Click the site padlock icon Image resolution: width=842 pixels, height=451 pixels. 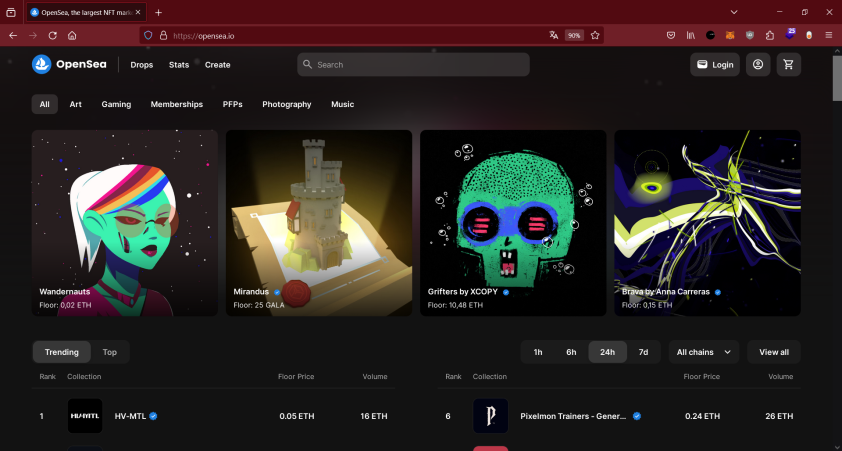coord(163,35)
